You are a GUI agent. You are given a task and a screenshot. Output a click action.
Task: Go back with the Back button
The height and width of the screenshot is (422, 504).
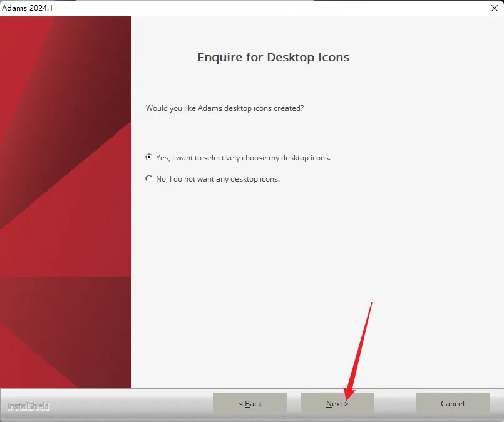click(250, 403)
